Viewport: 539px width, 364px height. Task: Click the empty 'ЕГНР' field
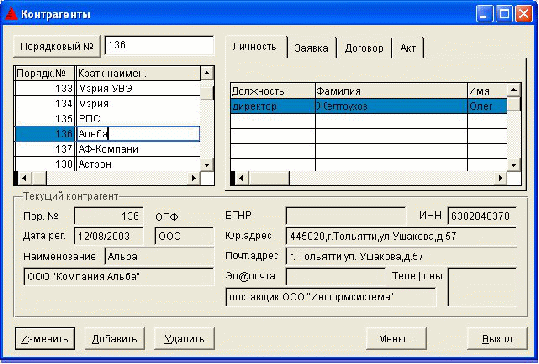coord(345,216)
